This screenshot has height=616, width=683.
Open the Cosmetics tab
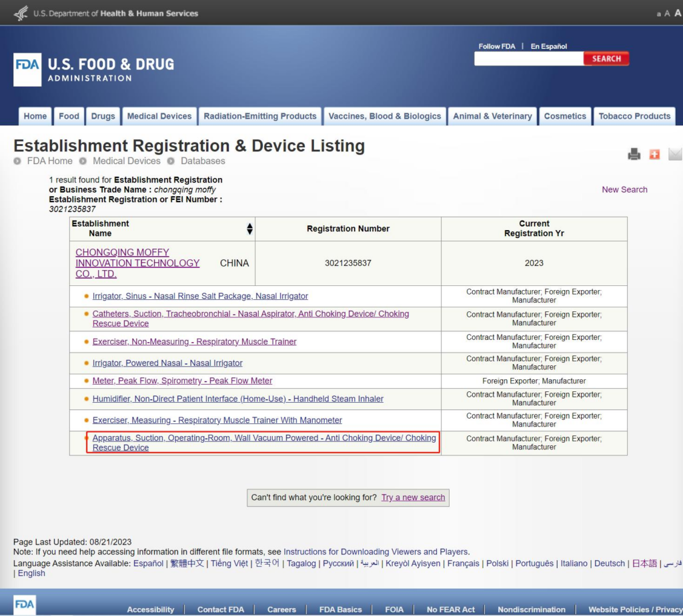[564, 116]
